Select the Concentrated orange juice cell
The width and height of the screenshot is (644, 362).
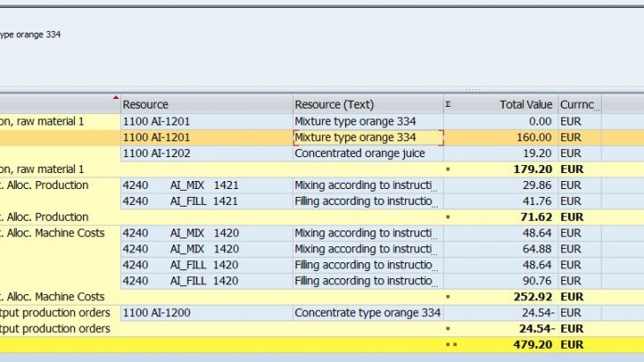(367, 153)
